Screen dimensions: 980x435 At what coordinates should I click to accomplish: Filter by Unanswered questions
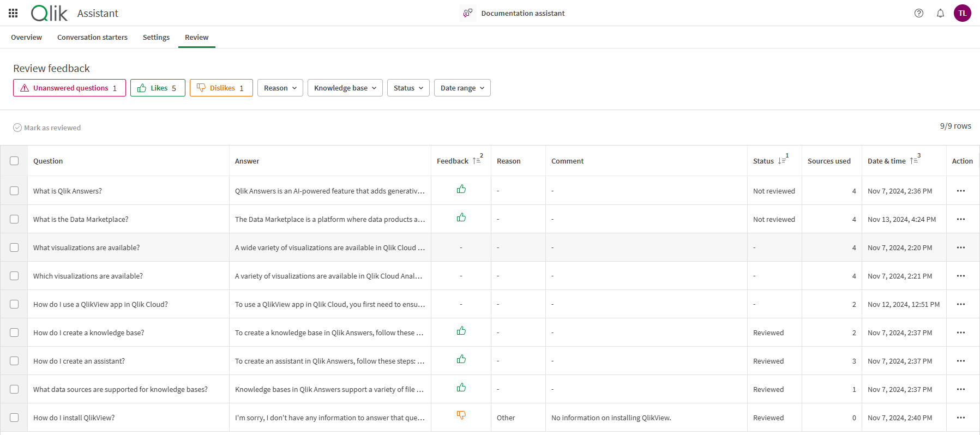click(69, 88)
